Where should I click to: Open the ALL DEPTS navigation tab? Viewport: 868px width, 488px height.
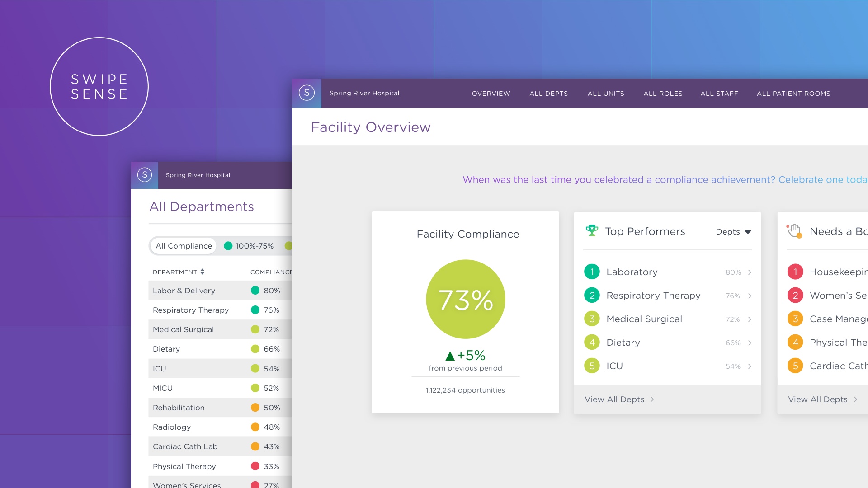coord(548,94)
